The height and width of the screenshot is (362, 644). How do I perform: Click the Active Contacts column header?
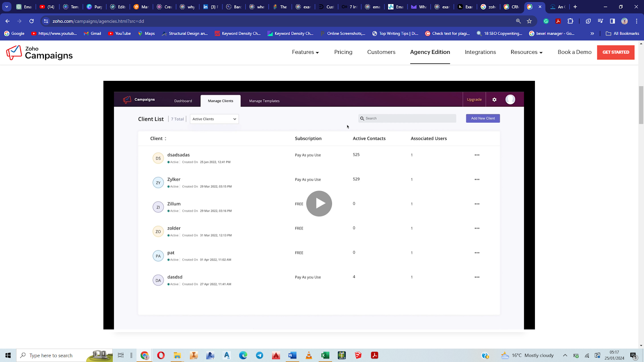[369, 138]
